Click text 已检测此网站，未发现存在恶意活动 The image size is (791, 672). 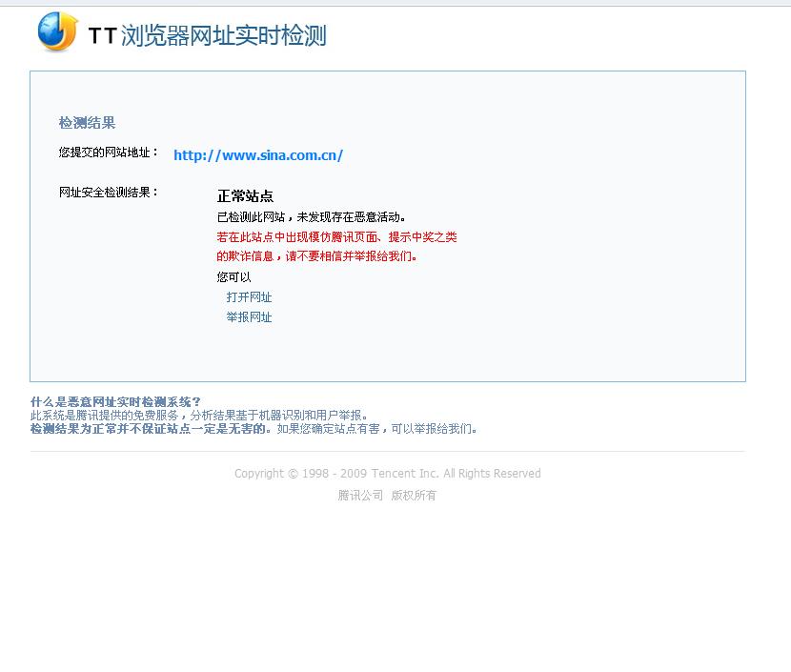312,217
